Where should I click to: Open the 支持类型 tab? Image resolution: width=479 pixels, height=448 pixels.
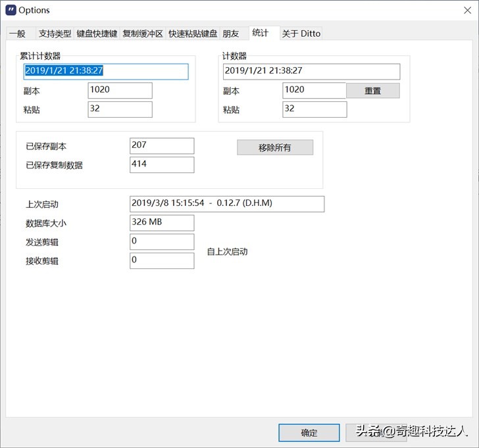pos(55,34)
